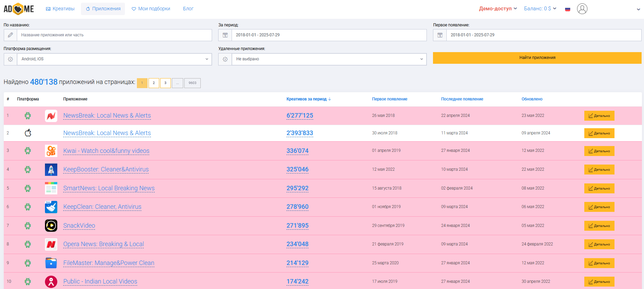Click the KeepClean app icon
This screenshot has height=289, width=644.
tap(51, 207)
